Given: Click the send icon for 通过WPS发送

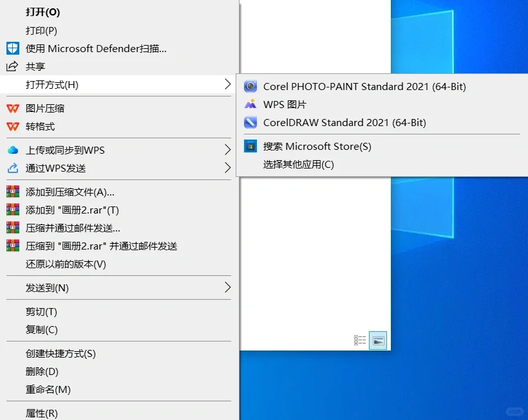Looking at the screenshot, I should coord(13,168).
